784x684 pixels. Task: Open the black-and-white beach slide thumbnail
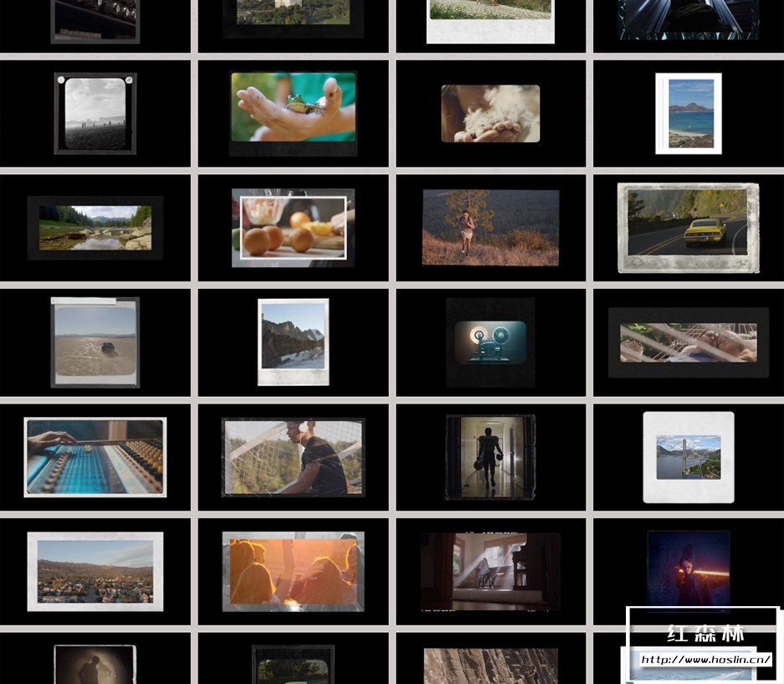tap(95, 114)
